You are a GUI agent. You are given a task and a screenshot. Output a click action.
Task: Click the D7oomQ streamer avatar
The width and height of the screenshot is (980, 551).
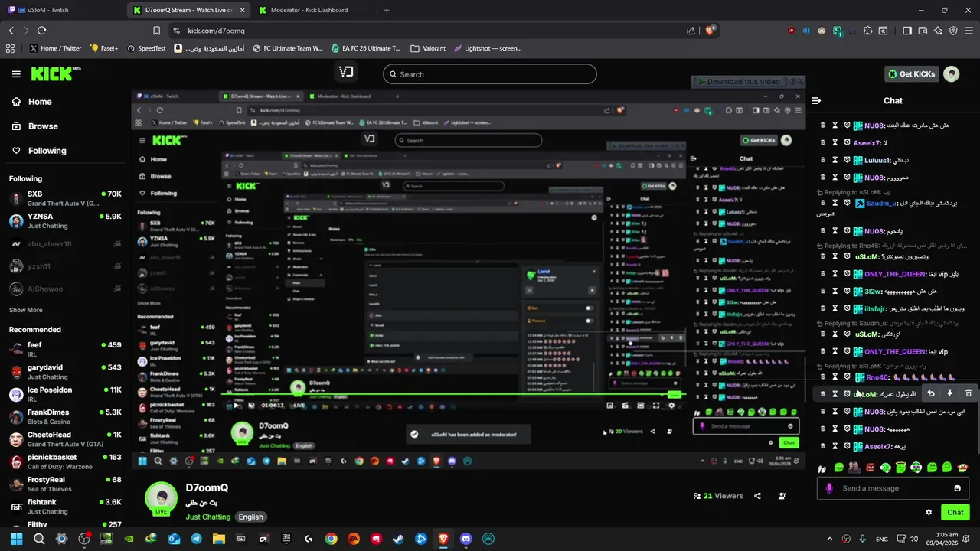tap(162, 497)
